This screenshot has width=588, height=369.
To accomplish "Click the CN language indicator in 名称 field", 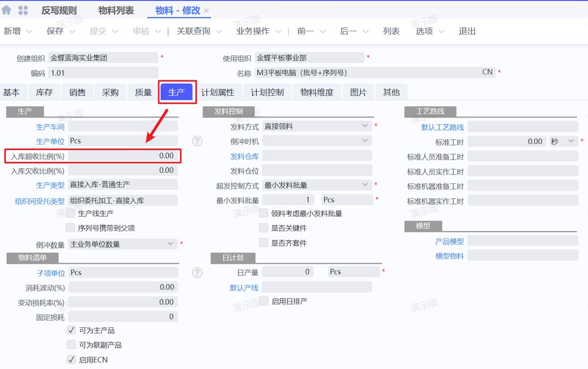I will click(x=487, y=72).
